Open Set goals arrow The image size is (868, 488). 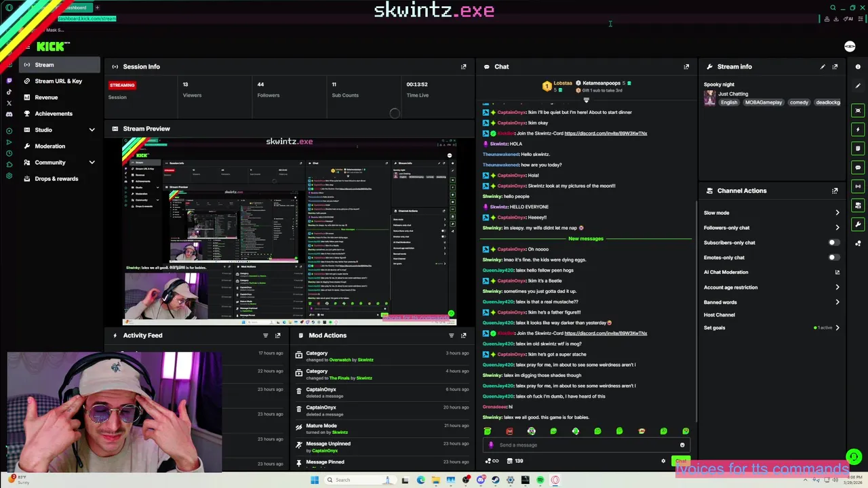tap(837, 328)
